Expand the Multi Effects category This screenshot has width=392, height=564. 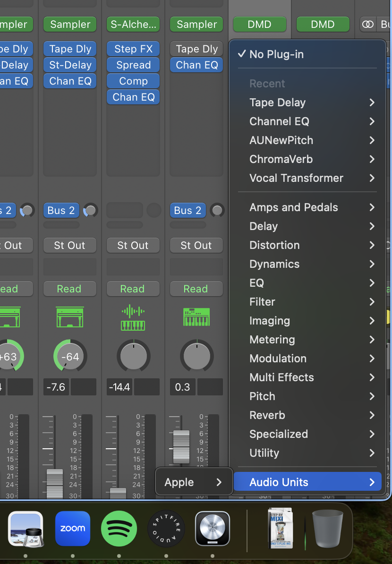[307, 377]
